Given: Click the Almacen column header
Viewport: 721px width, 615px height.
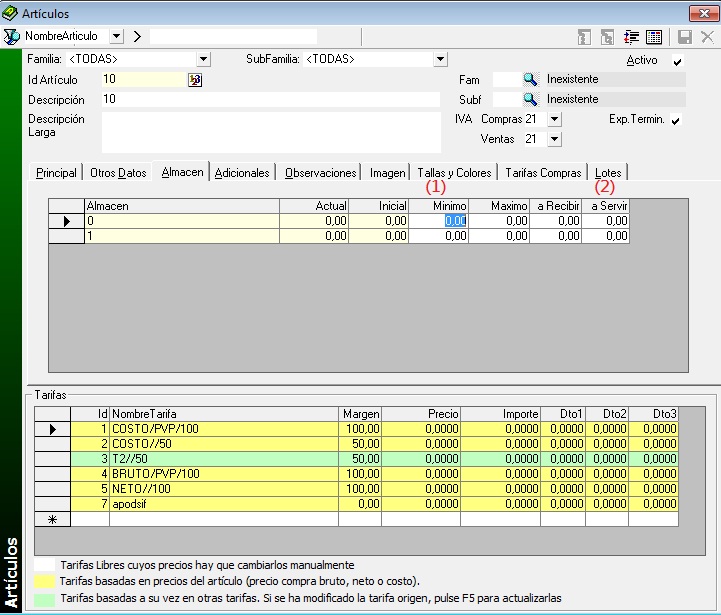Looking at the screenshot, I should click(182, 206).
